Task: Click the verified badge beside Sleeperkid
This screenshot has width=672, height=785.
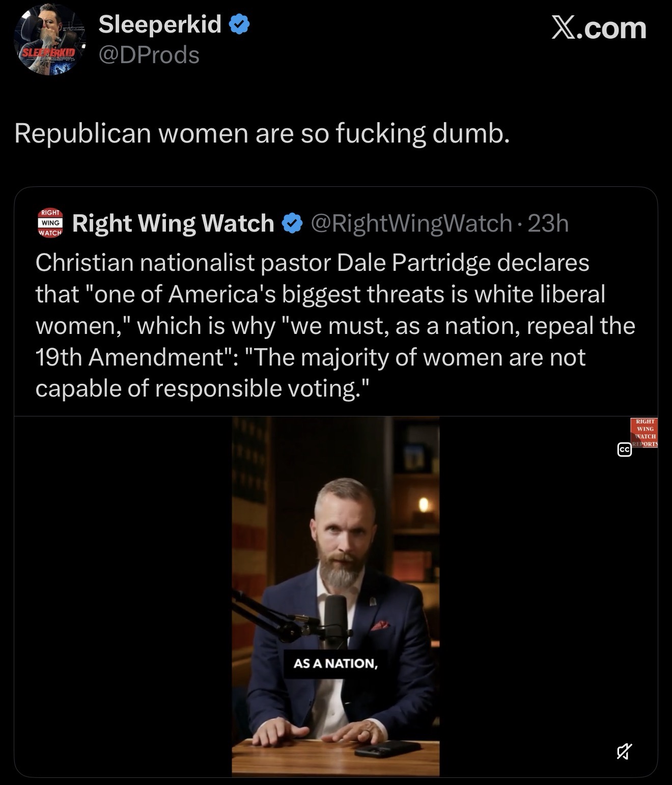Action: click(239, 24)
